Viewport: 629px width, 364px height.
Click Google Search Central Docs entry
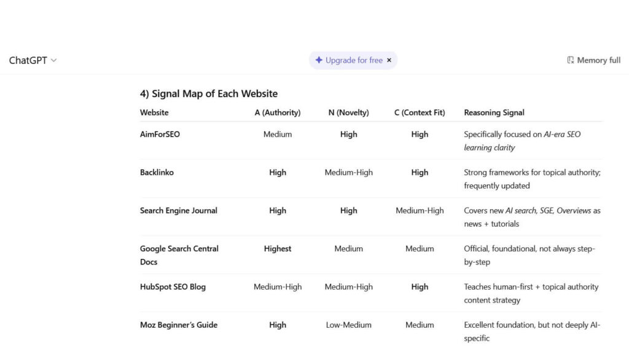(x=179, y=255)
